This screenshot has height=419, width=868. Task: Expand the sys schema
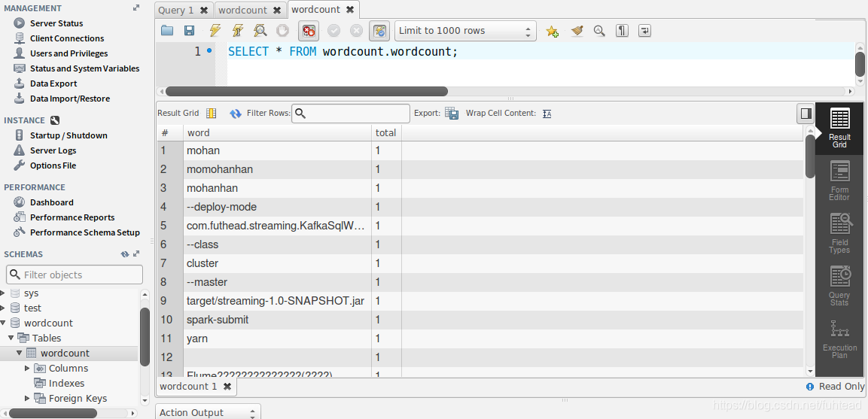coord(3,293)
